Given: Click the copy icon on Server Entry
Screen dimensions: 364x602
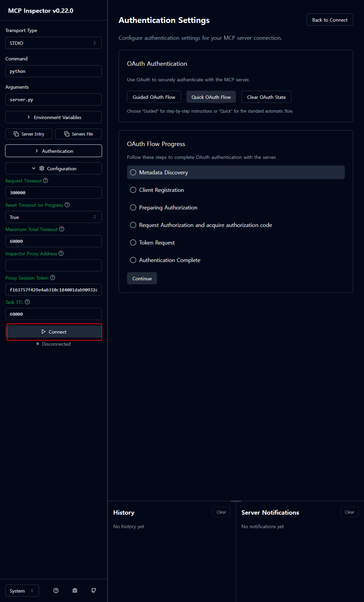Looking at the screenshot, I should [16, 134].
